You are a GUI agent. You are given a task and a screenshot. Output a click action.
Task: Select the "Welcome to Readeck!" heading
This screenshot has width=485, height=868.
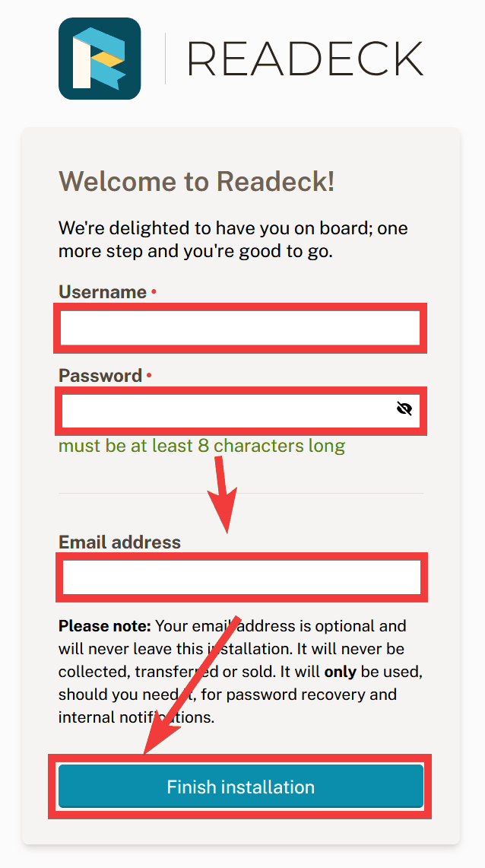[x=197, y=182]
